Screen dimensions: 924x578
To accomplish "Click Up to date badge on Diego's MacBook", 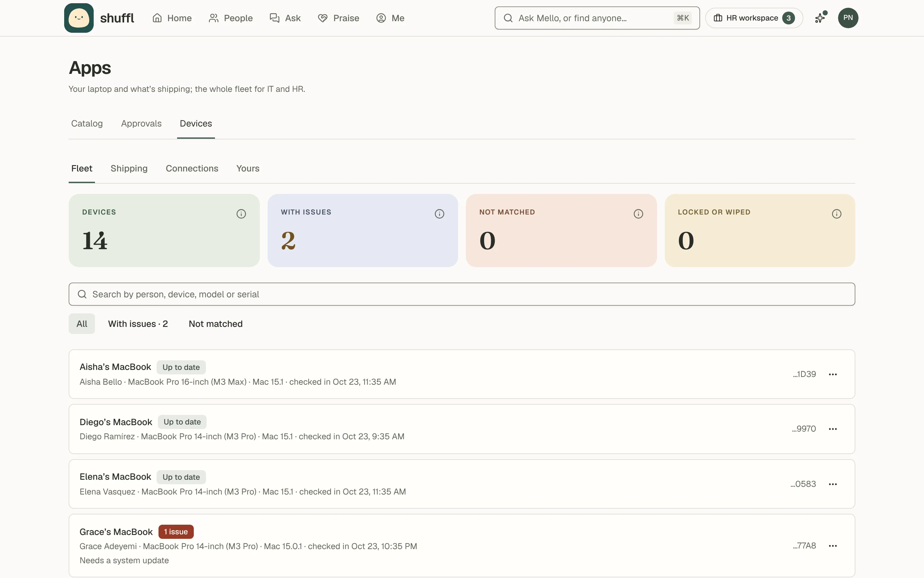I will 182,422.
